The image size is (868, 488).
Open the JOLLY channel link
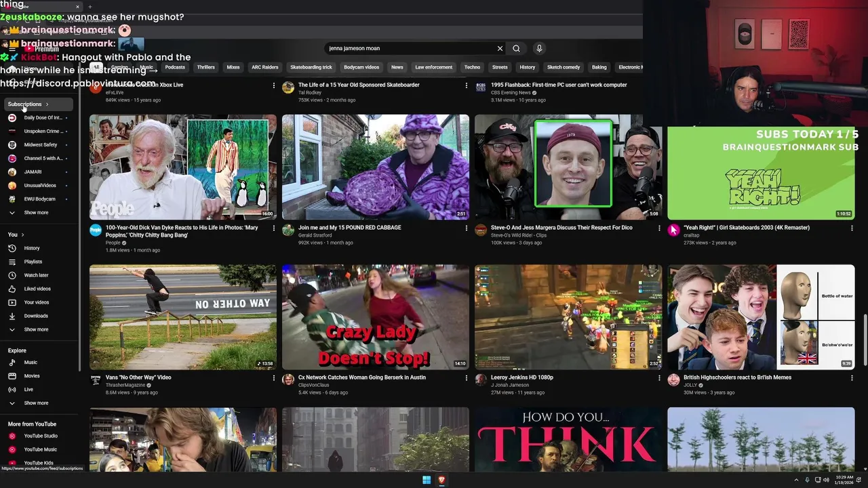pos(690,385)
